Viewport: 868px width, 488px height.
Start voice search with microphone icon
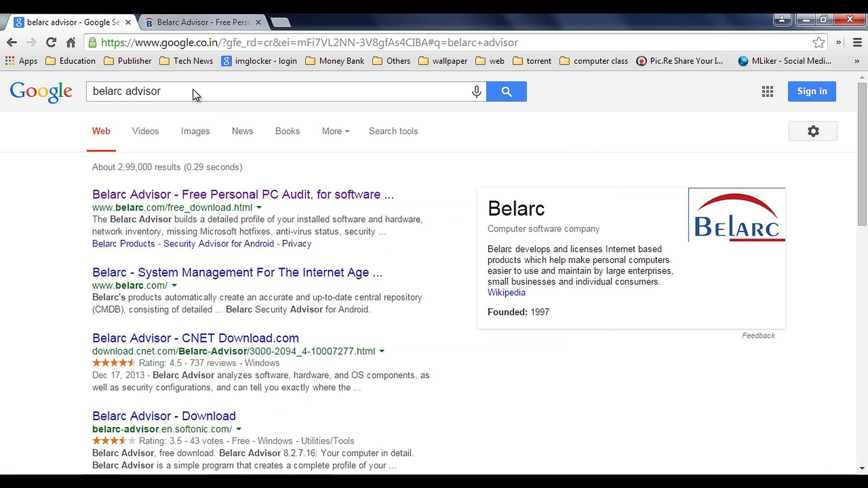tap(476, 92)
